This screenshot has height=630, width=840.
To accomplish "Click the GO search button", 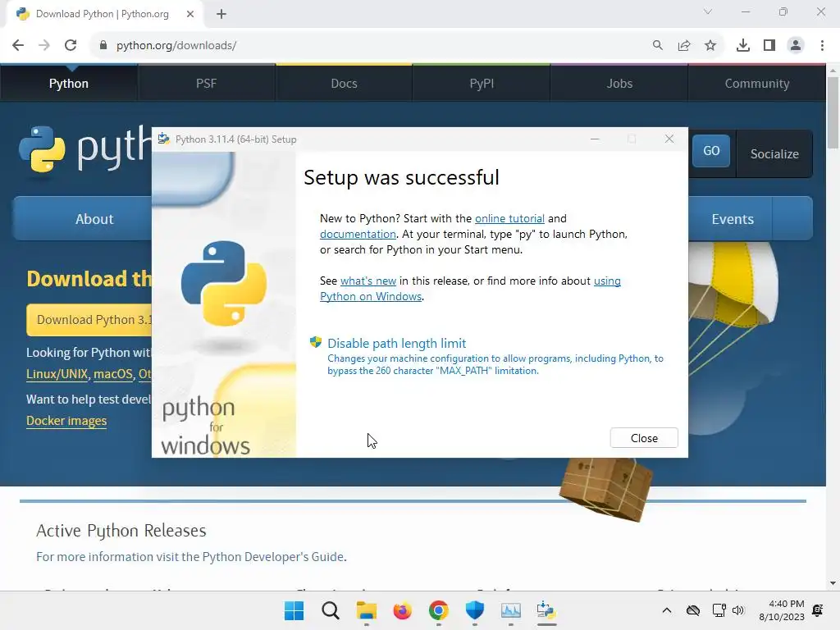I will pos(711,151).
